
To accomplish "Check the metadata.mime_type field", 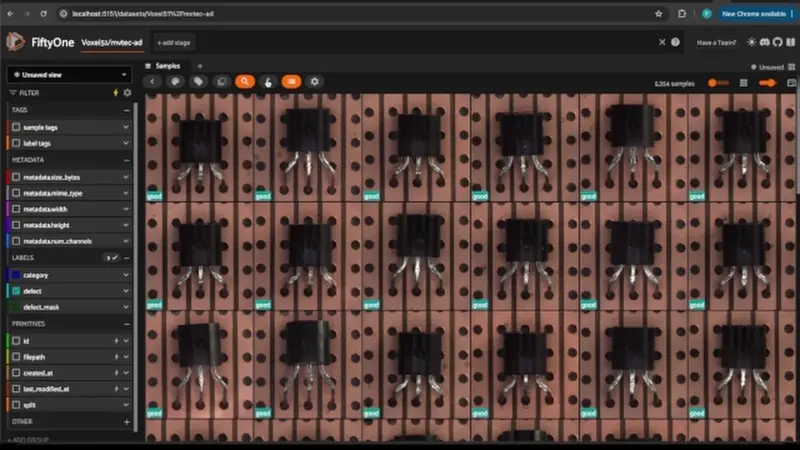I will (x=16, y=193).
